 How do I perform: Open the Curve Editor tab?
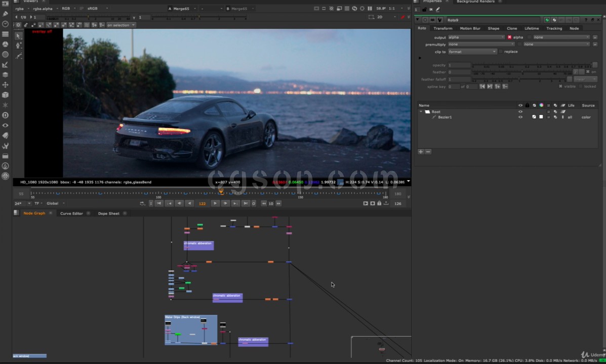click(71, 213)
